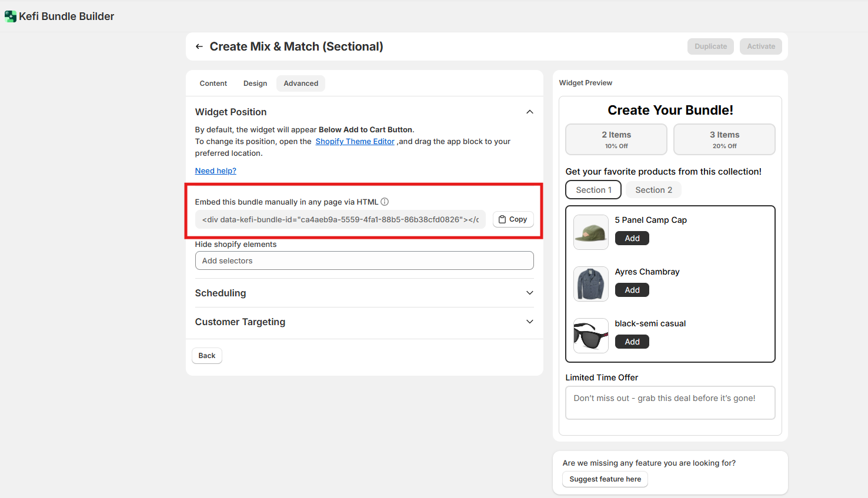The height and width of the screenshot is (498, 868).
Task: Select the Advanced tab
Action: click(301, 83)
